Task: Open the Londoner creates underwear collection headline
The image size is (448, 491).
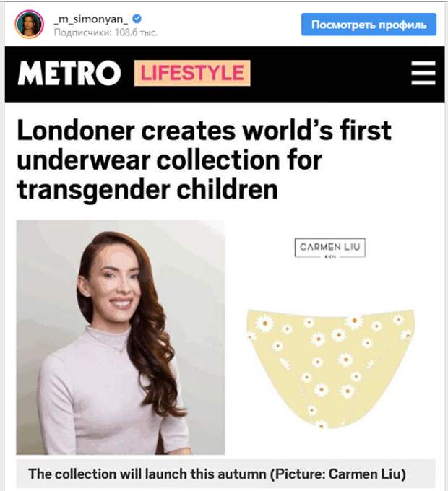Action: point(204,160)
